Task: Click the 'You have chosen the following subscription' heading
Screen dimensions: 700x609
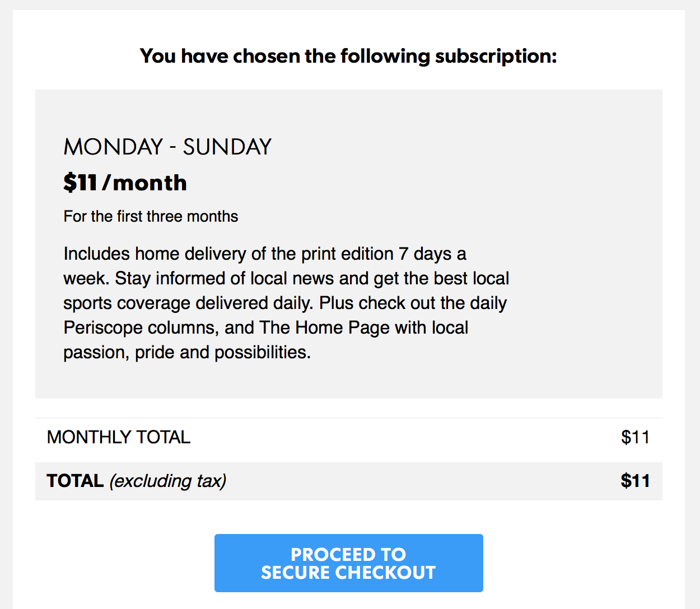Action: (348, 56)
